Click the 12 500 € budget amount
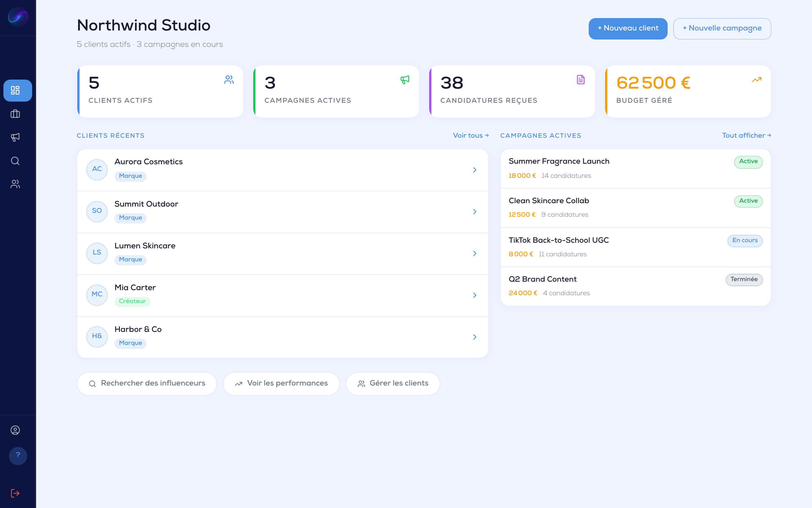Screen dimensions: 812x508 pos(522,215)
